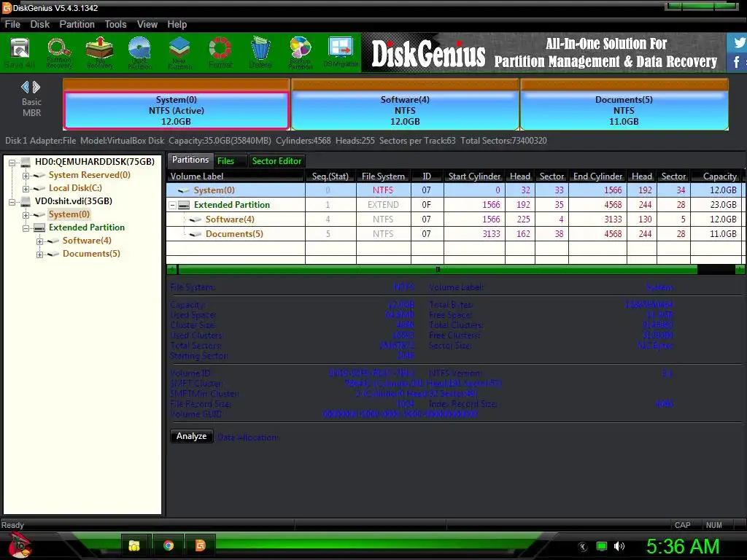Image resolution: width=747 pixels, height=560 pixels.
Task: Expand Local Disk(C:) tree node
Action: point(26,189)
